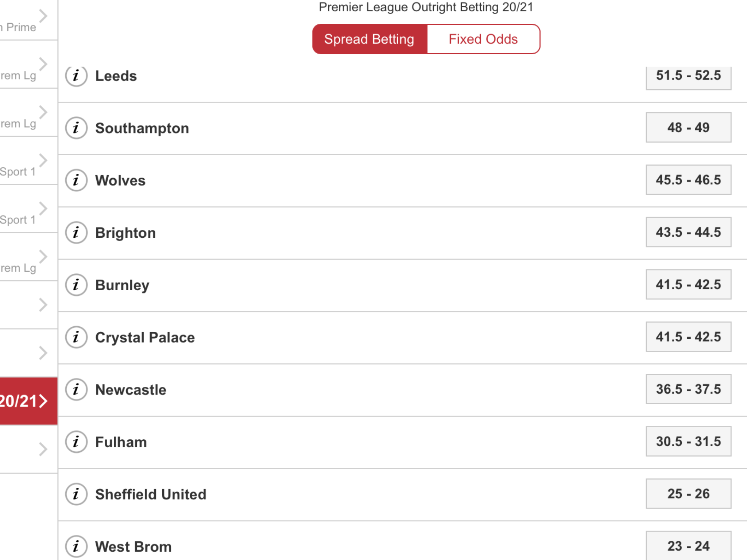Click the Newcastle 36.5 - 37.5 spread

(688, 389)
